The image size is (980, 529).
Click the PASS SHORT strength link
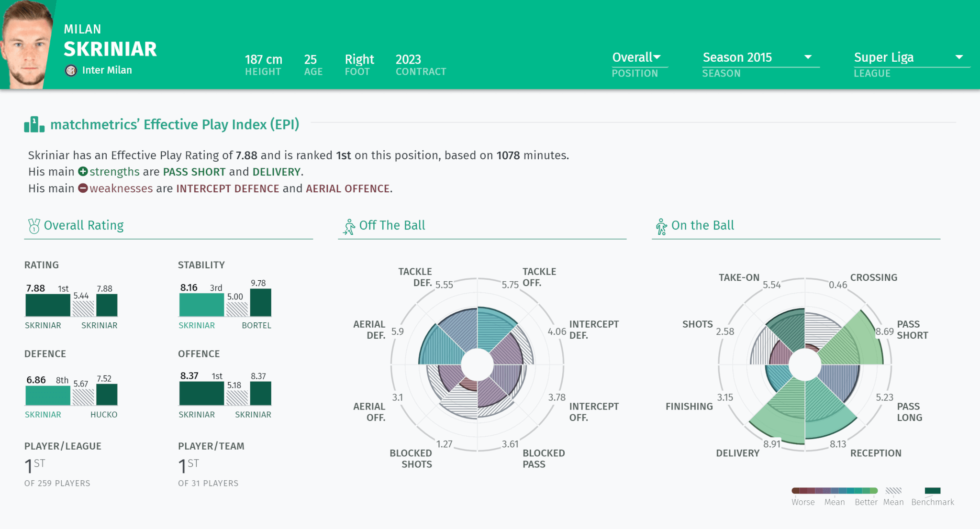pos(194,172)
